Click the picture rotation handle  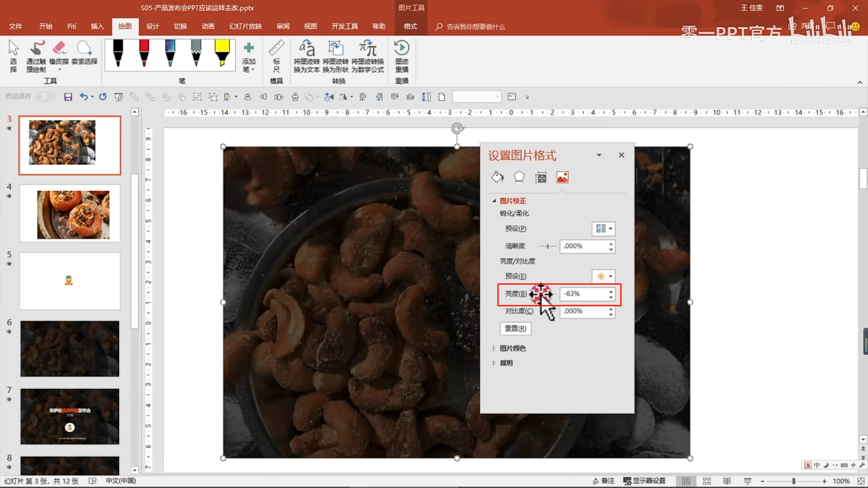(457, 129)
